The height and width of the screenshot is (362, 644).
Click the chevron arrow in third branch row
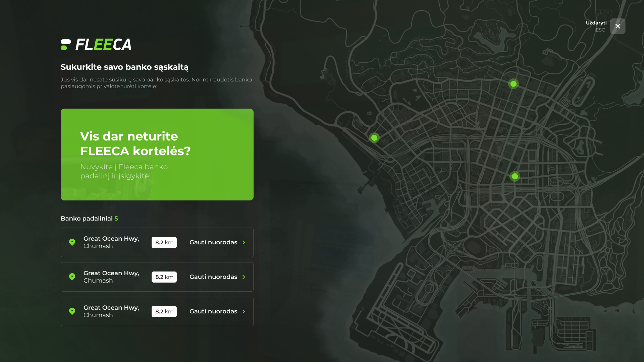(x=244, y=311)
